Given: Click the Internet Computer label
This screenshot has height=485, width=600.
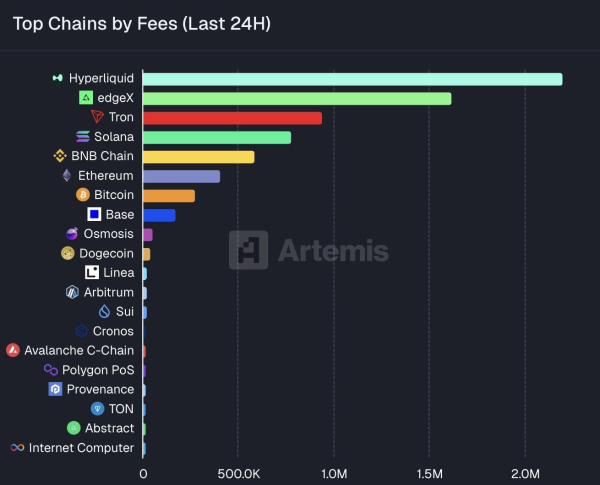Looking at the screenshot, I should pyautogui.click(x=81, y=448).
